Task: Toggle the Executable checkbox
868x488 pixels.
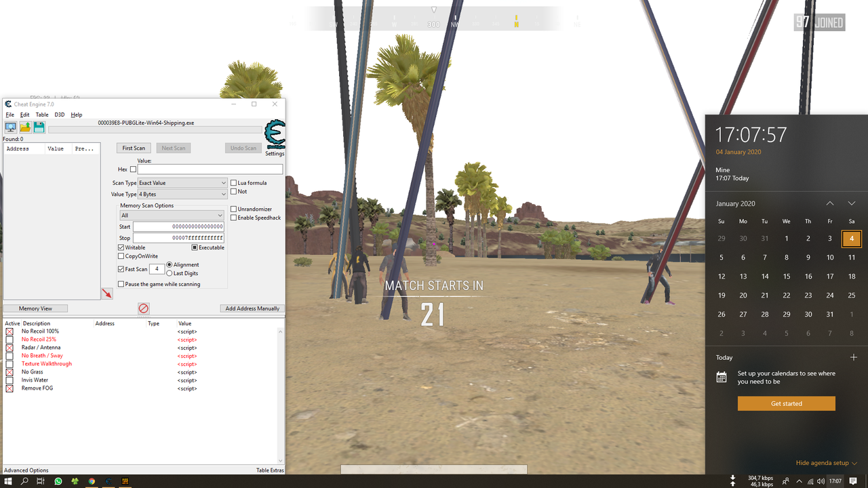Action: pos(195,247)
